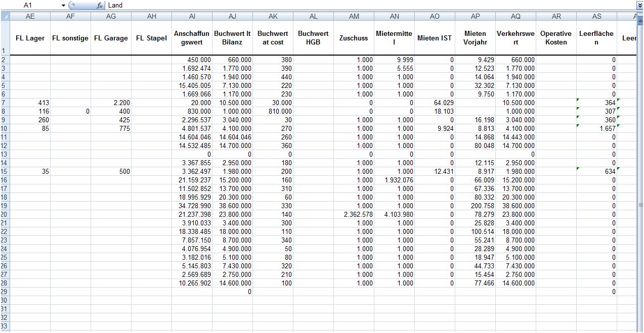Click the cell with value 15.405.005
Screen dimensions: 644x333
coord(192,85)
